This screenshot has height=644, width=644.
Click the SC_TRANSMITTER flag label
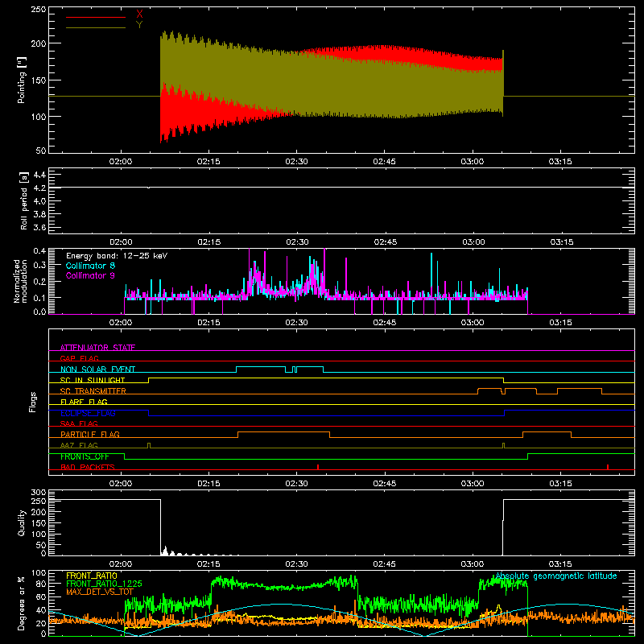[x=93, y=391]
